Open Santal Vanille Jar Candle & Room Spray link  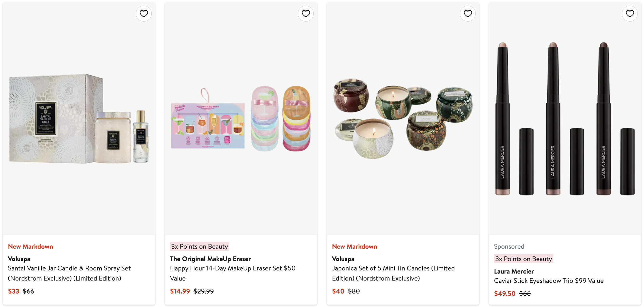click(69, 273)
